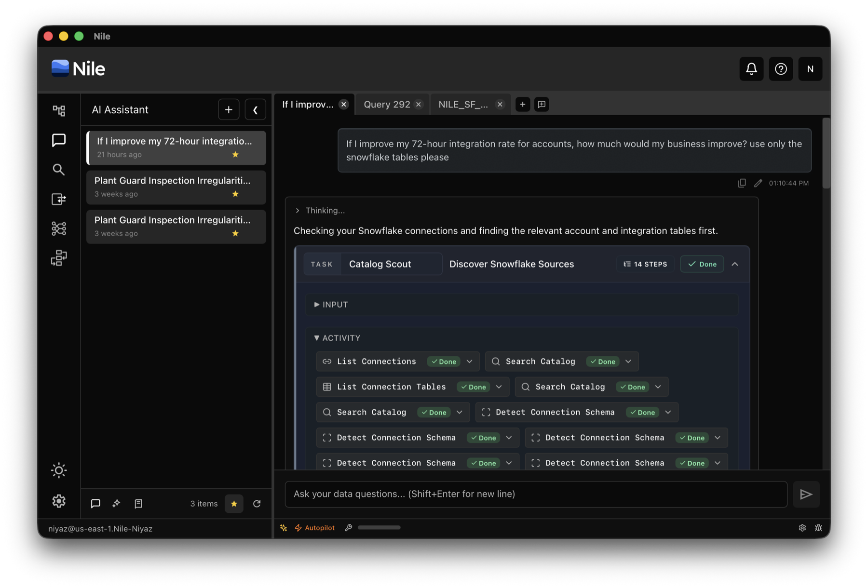Image resolution: width=868 pixels, height=588 pixels.
Task: Expand the List Connection Tables step
Action: pos(499,387)
